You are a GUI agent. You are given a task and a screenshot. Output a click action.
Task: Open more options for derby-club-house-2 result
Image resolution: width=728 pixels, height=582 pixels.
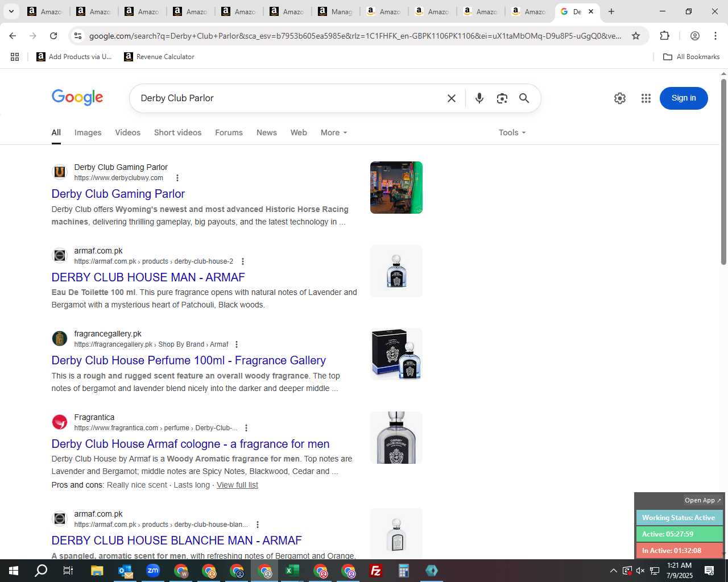(x=243, y=261)
